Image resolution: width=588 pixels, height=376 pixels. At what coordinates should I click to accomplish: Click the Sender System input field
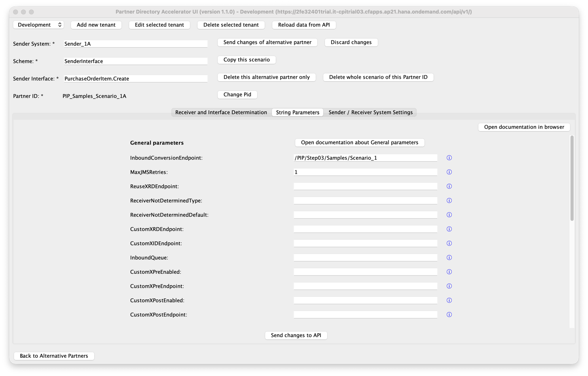click(x=135, y=44)
